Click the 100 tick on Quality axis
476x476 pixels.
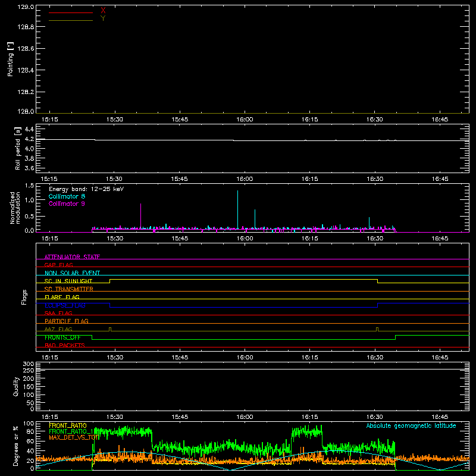point(29,395)
